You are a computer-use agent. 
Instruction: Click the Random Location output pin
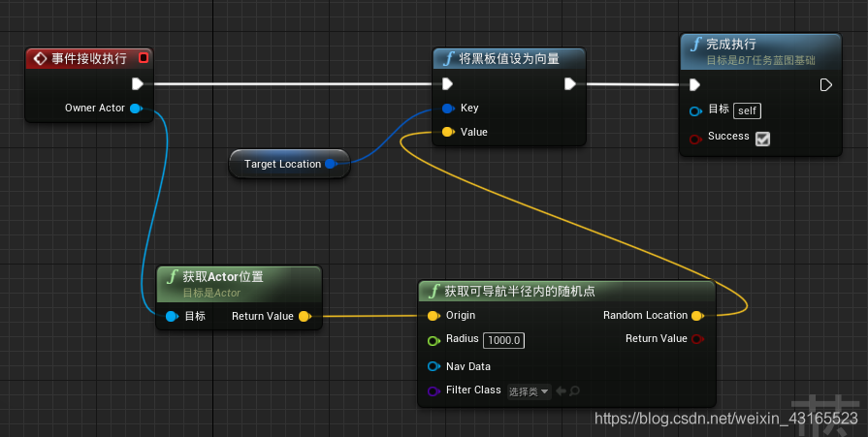(697, 316)
